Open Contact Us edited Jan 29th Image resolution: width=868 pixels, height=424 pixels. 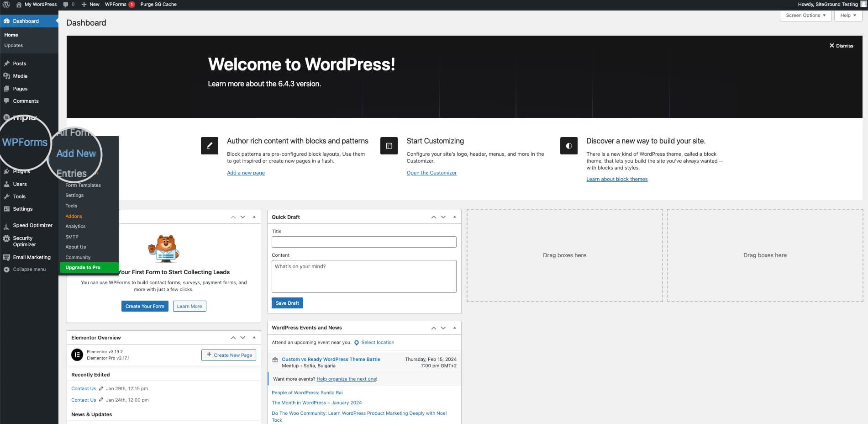tap(84, 388)
